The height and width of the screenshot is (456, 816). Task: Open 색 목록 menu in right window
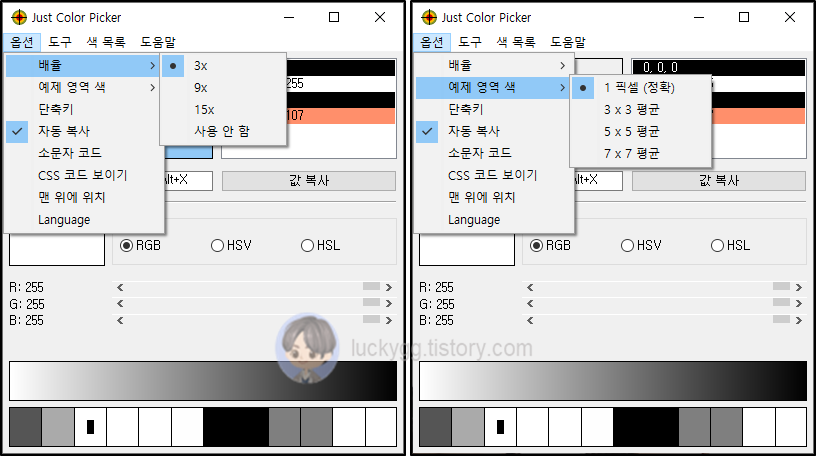tap(516, 42)
